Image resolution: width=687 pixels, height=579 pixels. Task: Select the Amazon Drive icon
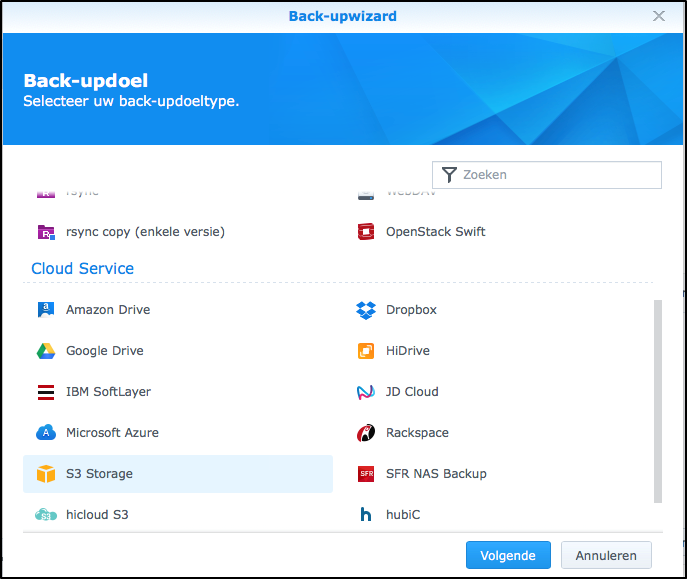[46, 310]
